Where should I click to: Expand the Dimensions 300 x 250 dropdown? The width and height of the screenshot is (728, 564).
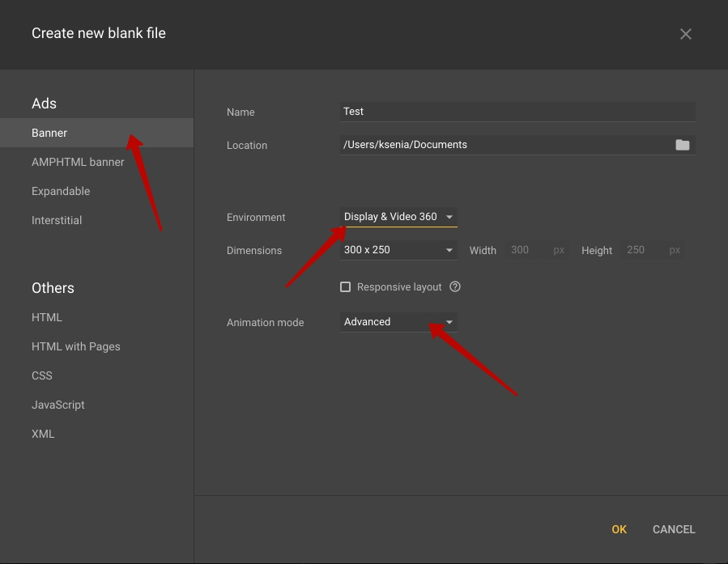point(398,250)
